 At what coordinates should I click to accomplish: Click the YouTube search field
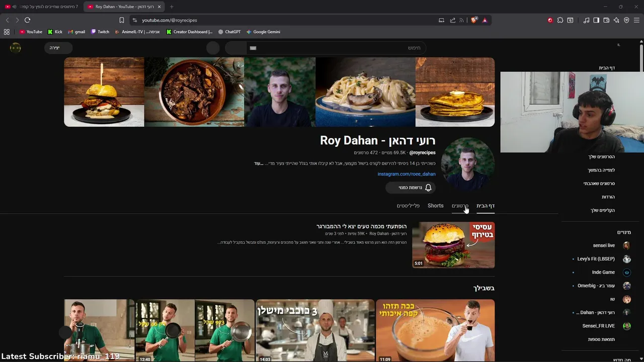point(336,48)
